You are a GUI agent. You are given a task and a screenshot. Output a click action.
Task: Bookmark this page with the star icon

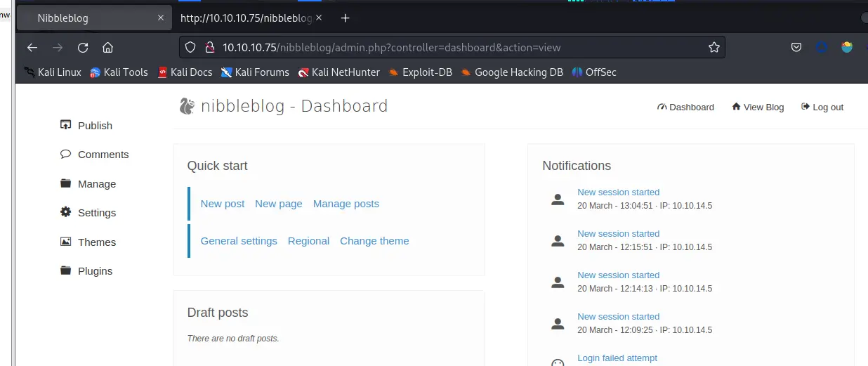[714, 48]
